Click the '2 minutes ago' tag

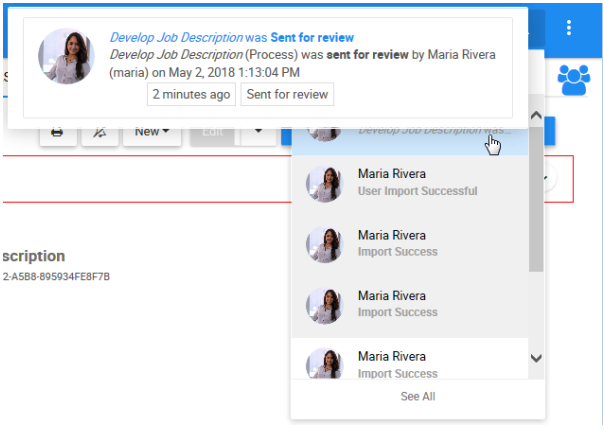click(x=191, y=94)
